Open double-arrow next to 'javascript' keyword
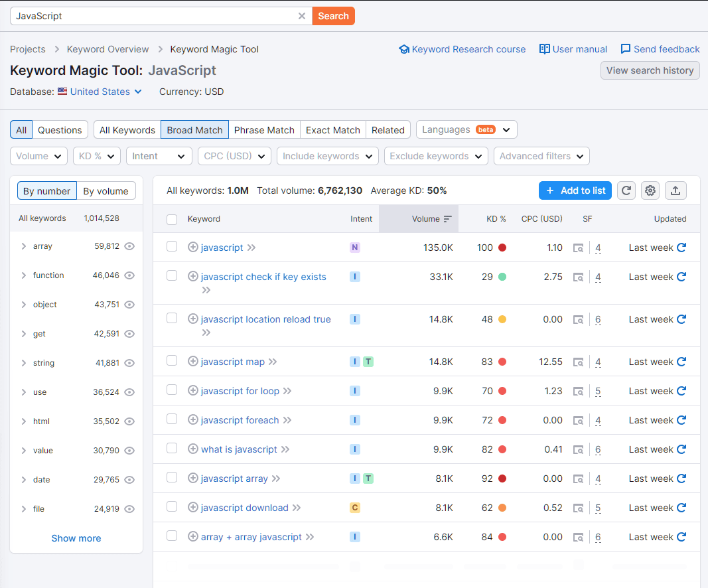708x588 pixels. click(251, 248)
